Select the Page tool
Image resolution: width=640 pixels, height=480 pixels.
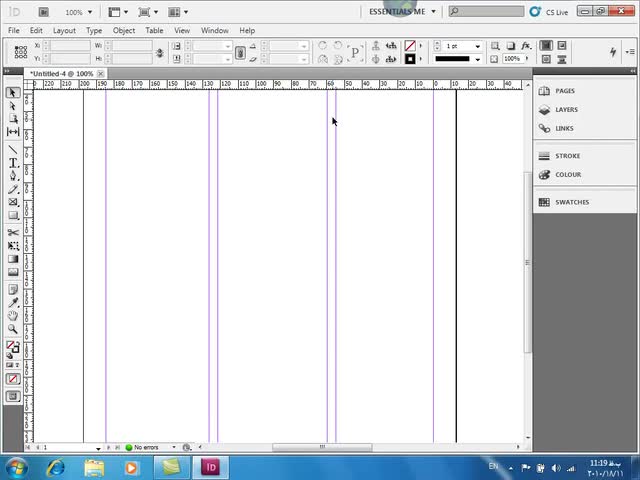click(13, 119)
